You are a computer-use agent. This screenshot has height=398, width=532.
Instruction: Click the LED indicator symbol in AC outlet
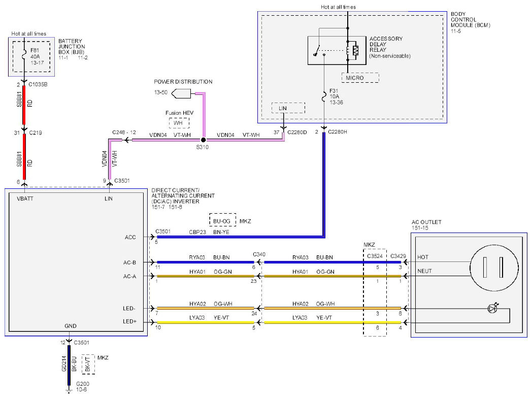tap(493, 308)
